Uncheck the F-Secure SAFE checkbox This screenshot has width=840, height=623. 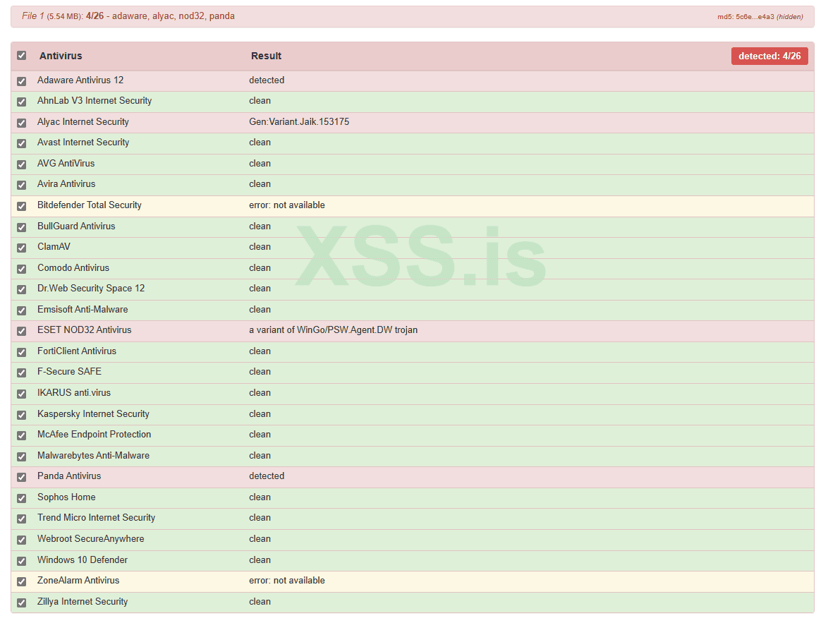point(21,373)
